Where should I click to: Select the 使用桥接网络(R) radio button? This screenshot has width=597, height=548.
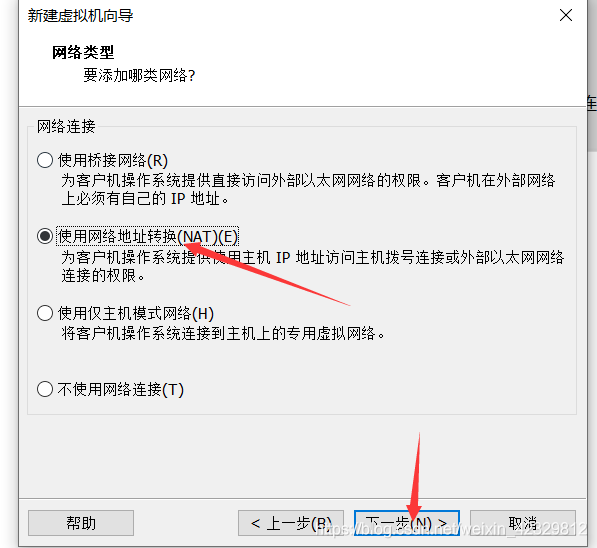click(x=45, y=160)
